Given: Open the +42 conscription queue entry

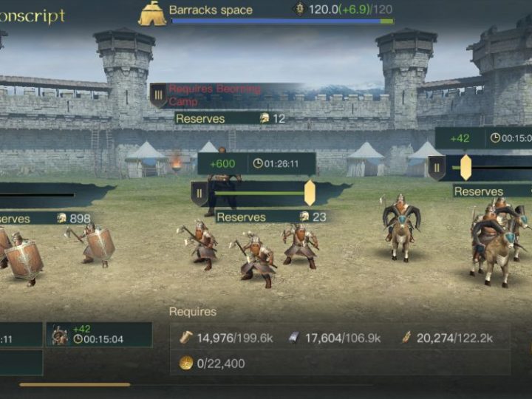Looking at the screenshot, I should (100, 335).
